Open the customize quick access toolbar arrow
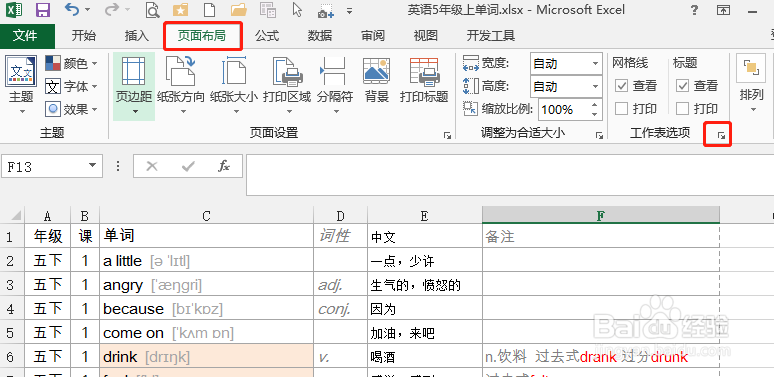This screenshot has height=377, width=774. (x=349, y=10)
